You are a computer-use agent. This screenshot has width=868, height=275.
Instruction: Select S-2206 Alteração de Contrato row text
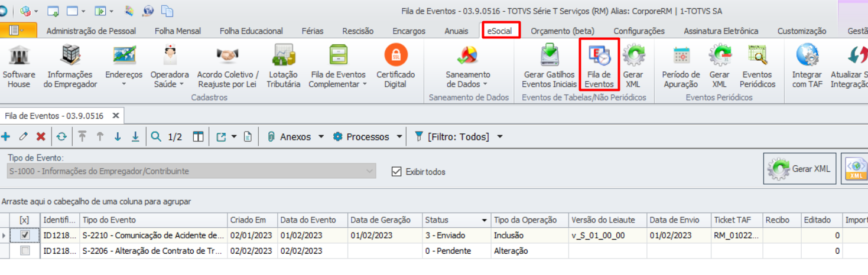click(x=154, y=251)
